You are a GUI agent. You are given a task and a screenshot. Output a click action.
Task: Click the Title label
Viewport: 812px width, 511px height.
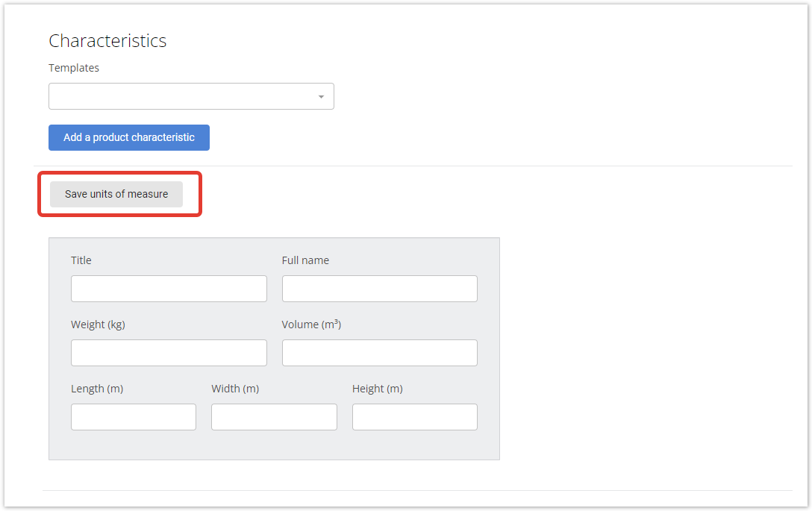pos(81,260)
